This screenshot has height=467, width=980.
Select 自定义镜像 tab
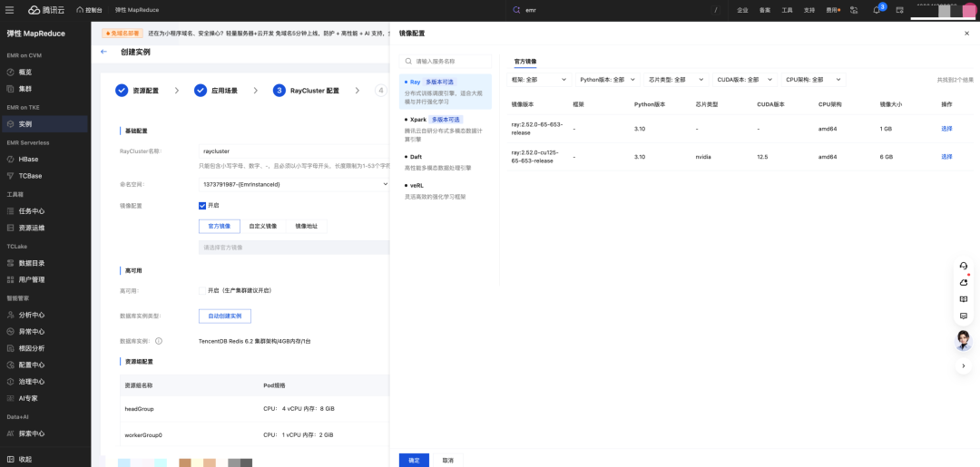tap(262, 226)
